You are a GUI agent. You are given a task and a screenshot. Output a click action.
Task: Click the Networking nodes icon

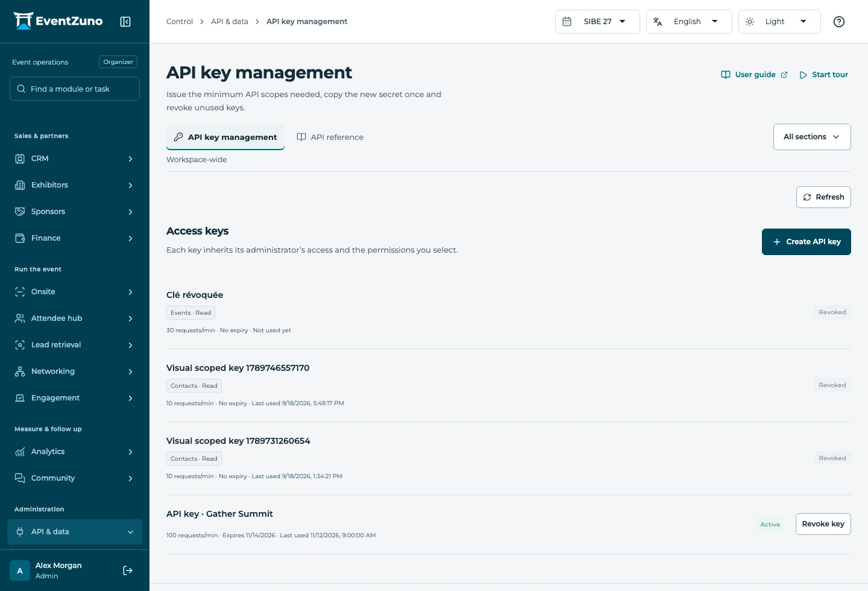pyautogui.click(x=20, y=371)
